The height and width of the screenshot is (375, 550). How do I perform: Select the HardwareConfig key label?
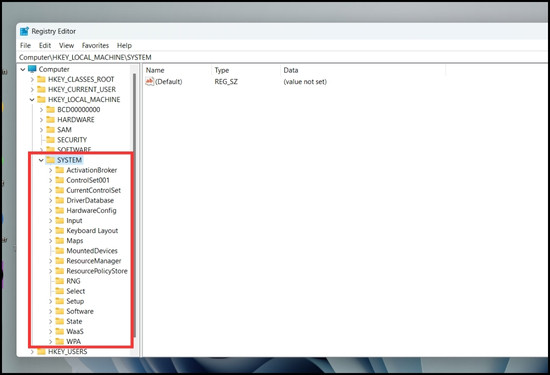coord(91,210)
